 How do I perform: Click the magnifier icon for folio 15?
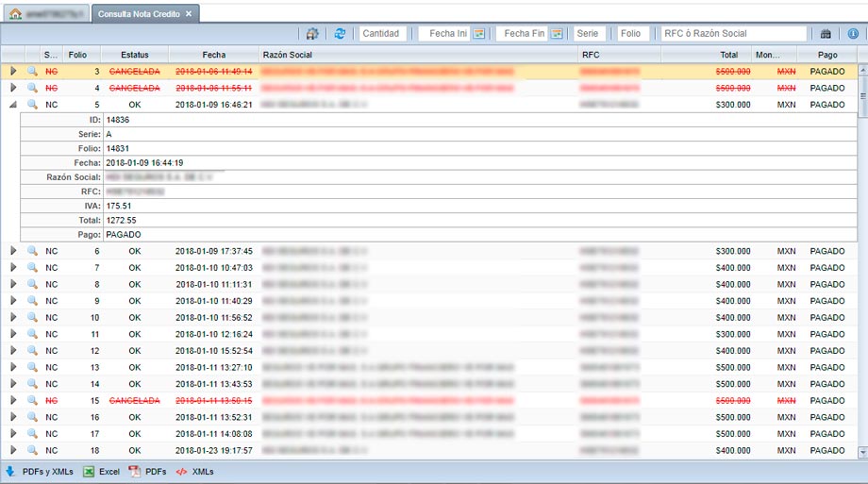point(32,401)
